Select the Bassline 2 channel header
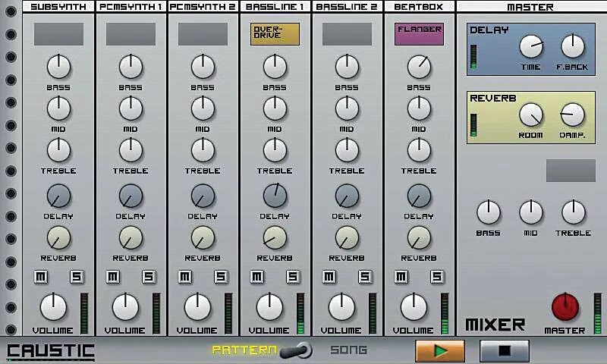 (x=348, y=7)
